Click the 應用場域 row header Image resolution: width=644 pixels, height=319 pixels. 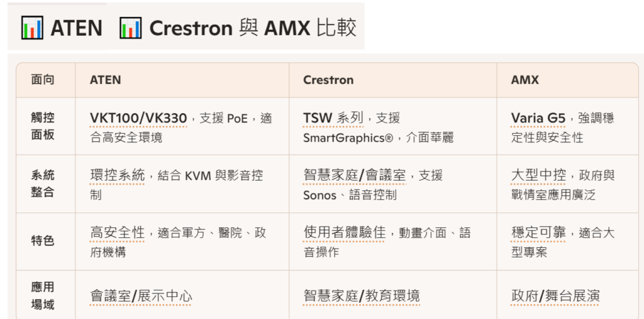coord(43,296)
